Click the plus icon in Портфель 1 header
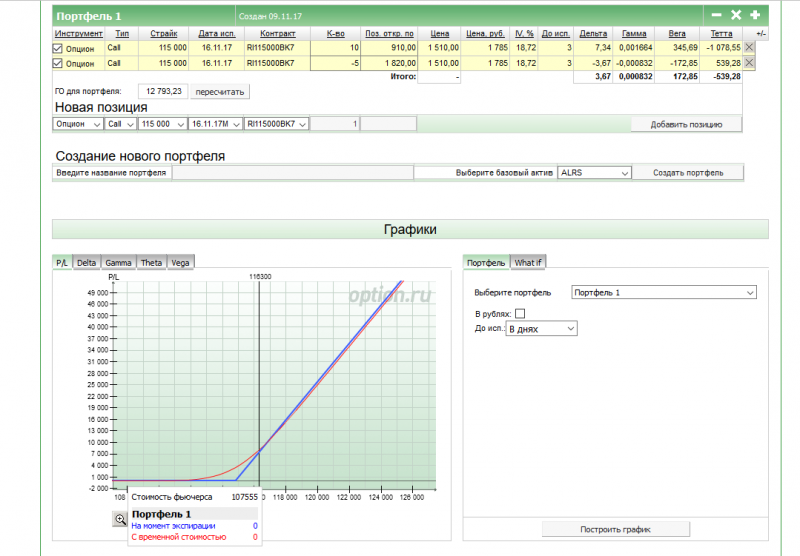 755,15
